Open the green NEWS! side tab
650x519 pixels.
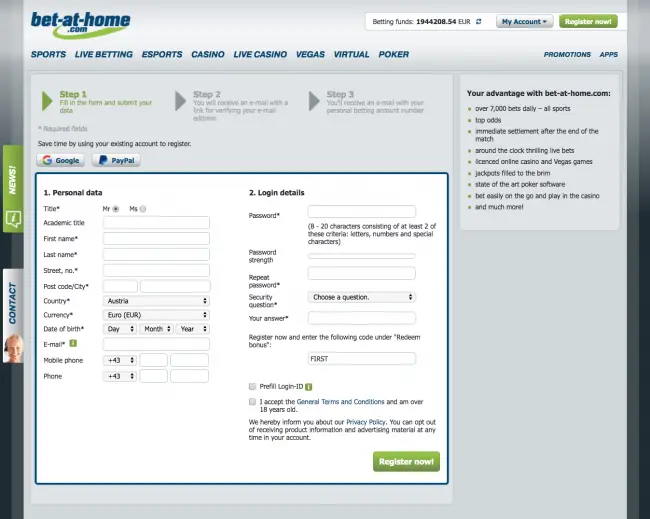tap(12, 188)
